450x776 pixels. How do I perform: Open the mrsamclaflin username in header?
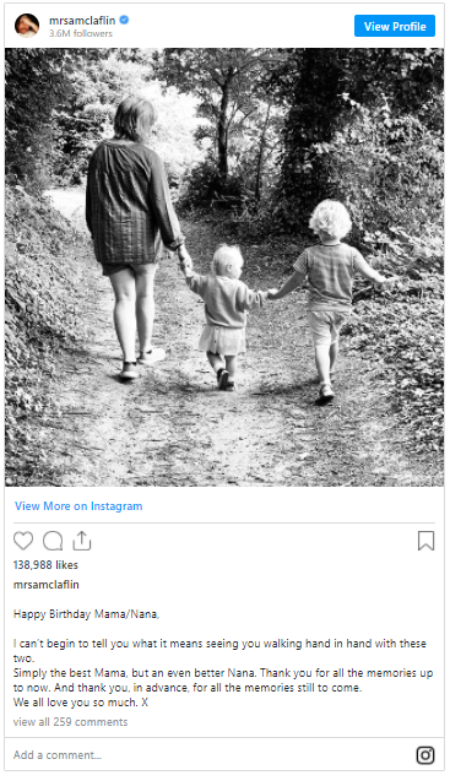82,20
